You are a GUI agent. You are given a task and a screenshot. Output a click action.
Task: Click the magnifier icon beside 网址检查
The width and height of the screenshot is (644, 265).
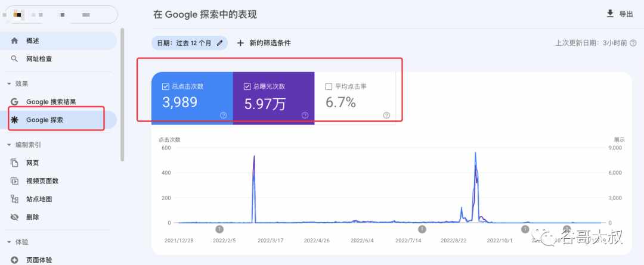pos(14,59)
